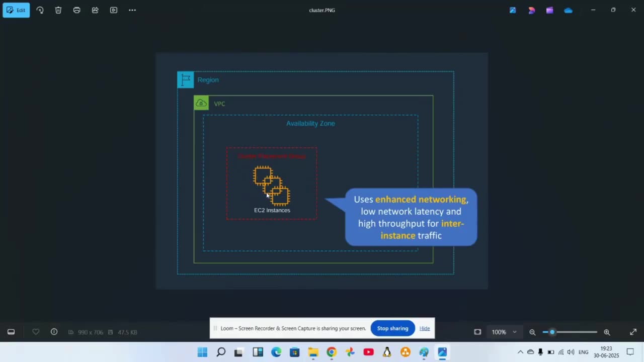The height and width of the screenshot is (362, 644).
Task: Open the Edit image button
Action: [16, 10]
